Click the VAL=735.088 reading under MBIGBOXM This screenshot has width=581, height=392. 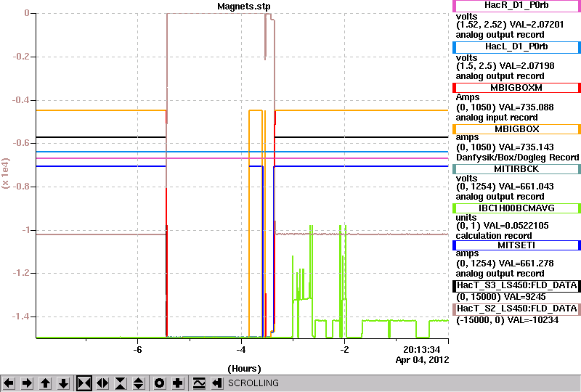[527, 107]
